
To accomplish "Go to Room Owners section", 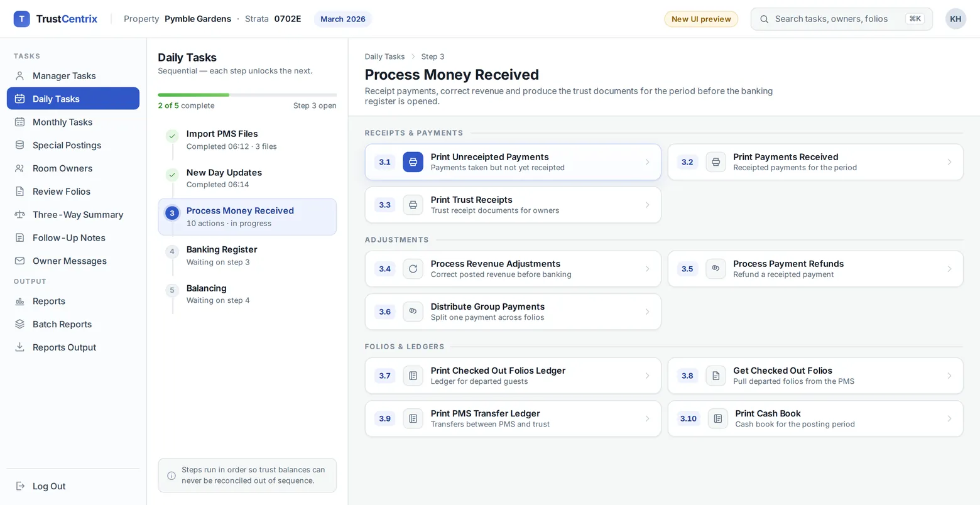I will pos(73,168).
